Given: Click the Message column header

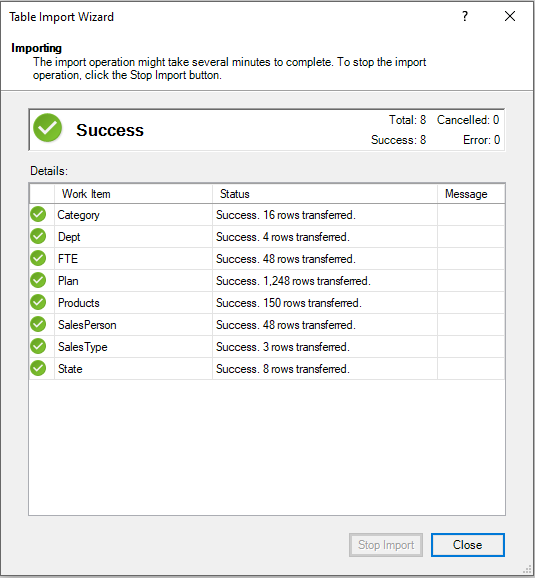Looking at the screenshot, I should point(471,194).
